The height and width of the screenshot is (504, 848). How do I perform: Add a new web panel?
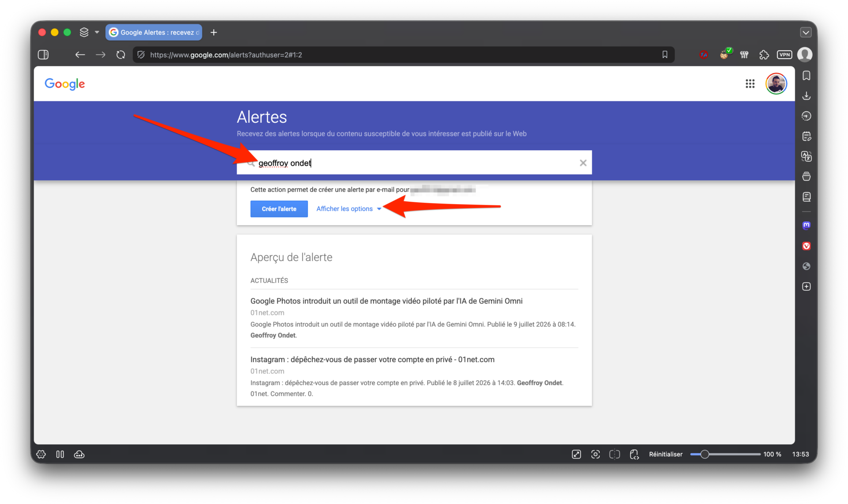806,287
